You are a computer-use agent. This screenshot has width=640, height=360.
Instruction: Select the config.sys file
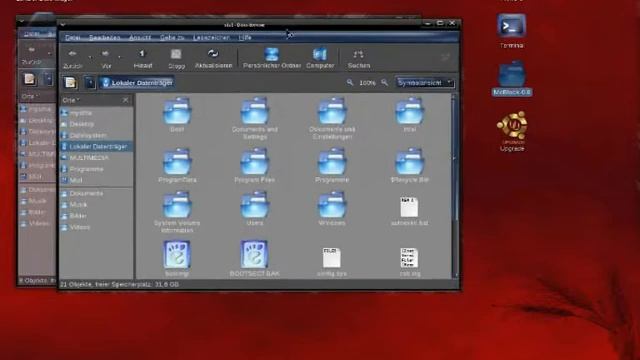pyautogui.click(x=332, y=262)
